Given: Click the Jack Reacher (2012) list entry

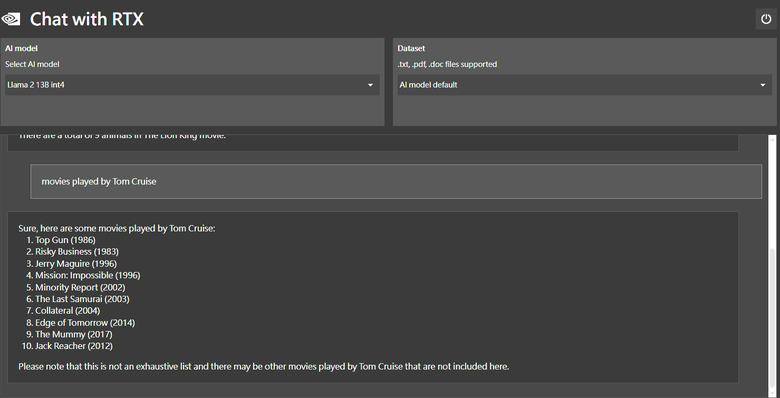Looking at the screenshot, I should tap(74, 346).
